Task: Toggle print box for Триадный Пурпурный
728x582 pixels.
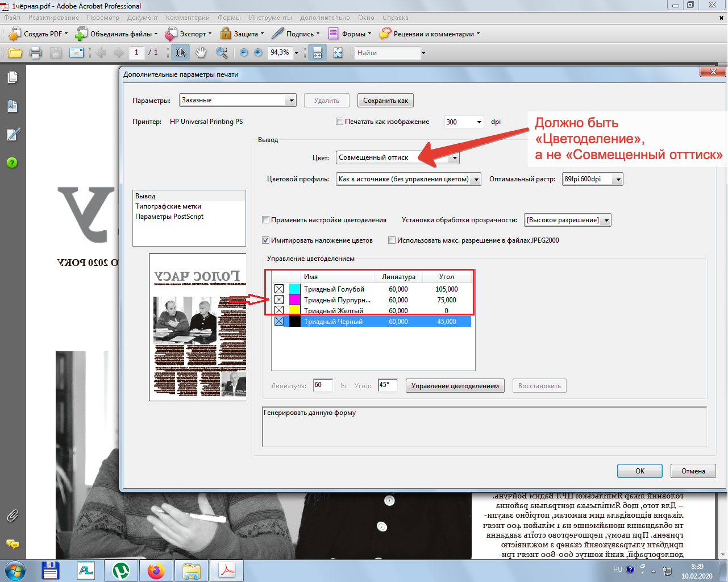Action: 279,300
